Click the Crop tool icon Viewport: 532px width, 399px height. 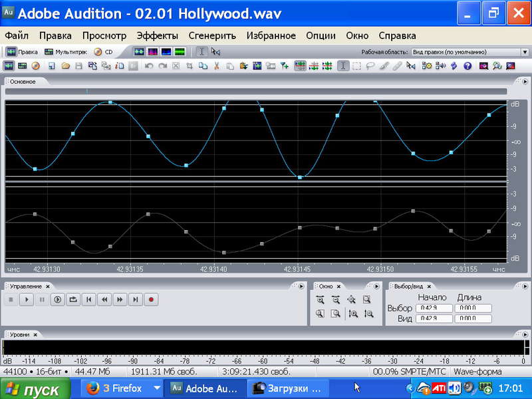pyautogui.click(x=190, y=66)
